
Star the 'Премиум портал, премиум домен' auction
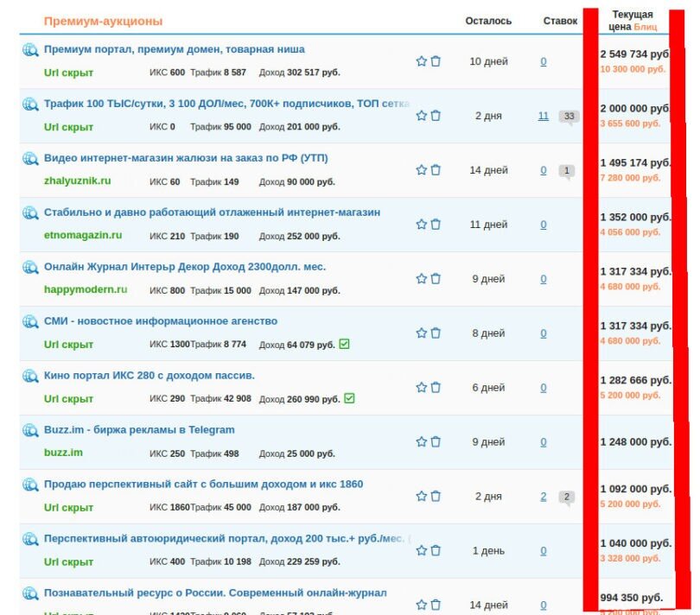(422, 61)
